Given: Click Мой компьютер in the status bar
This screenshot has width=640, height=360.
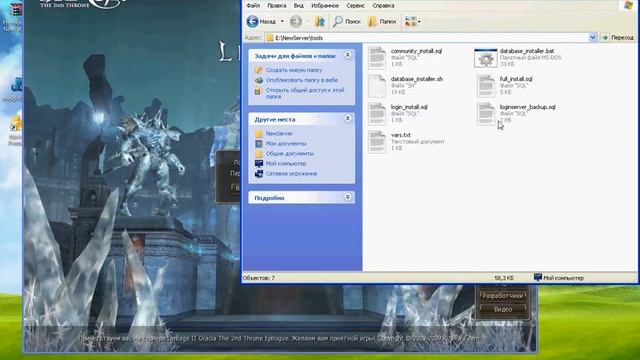Looking at the screenshot, I should [559, 278].
